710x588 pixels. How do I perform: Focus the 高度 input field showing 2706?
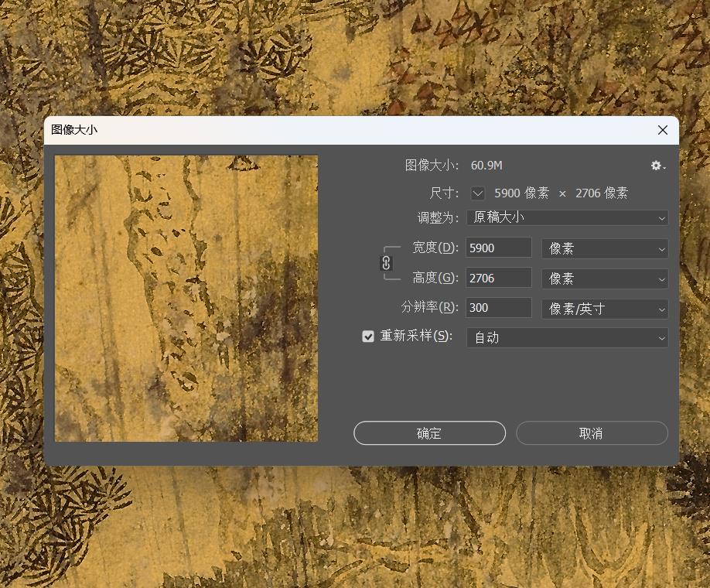coord(499,278)
